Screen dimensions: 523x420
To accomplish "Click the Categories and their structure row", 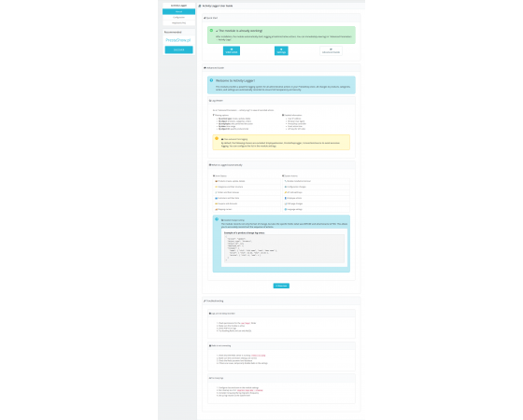I will pyautogui.click(x=247, y=187).
